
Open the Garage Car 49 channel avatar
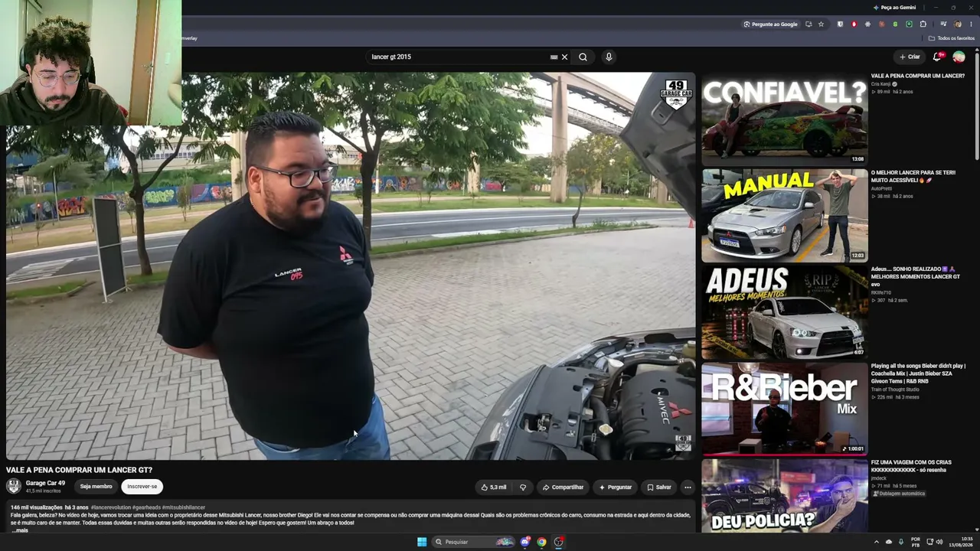point(14,486)
